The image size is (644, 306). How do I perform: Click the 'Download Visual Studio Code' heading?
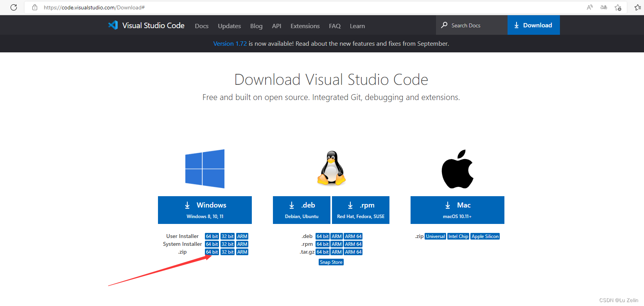[331, 80]
